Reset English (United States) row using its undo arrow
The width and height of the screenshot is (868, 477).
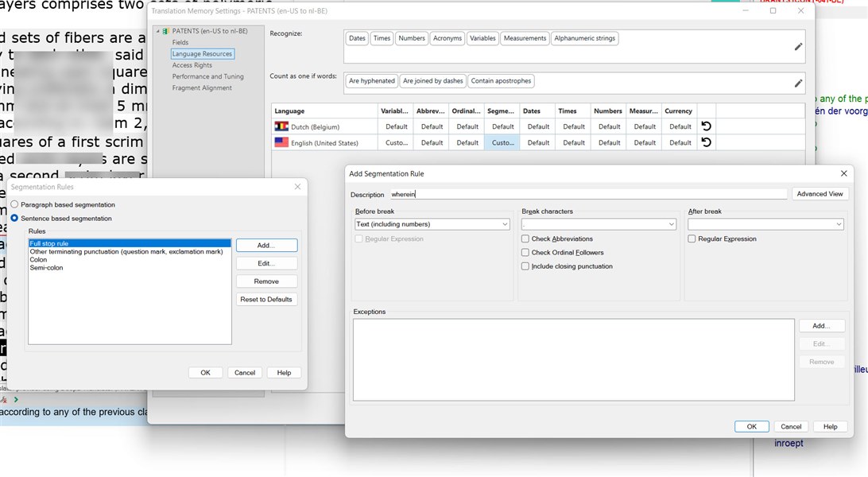[706, 142]
